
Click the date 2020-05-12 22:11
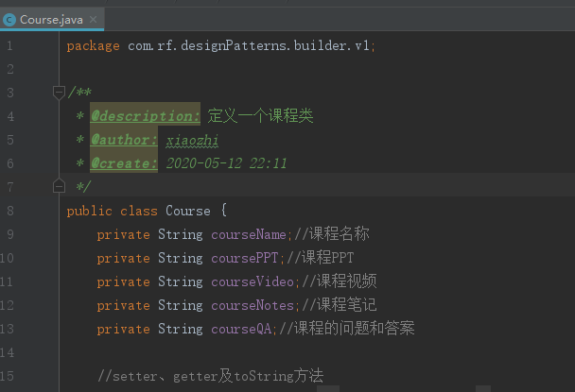pyautogui.click(x=226, y=163)
